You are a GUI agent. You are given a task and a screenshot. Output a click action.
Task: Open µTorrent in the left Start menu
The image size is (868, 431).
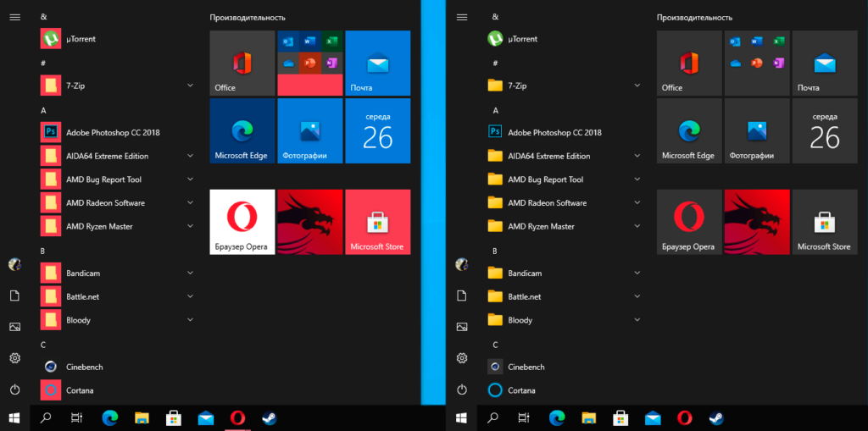click(117, 39)
